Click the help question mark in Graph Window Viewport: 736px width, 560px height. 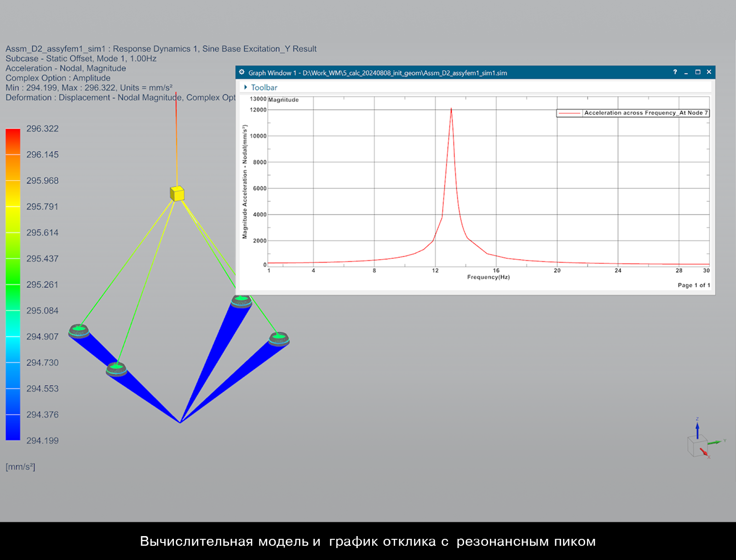[x=675, y=72]
